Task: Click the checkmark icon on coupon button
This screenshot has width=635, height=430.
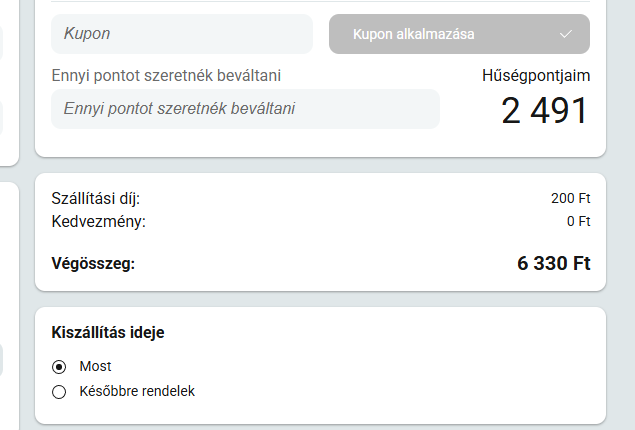Action: pos(566,34)
